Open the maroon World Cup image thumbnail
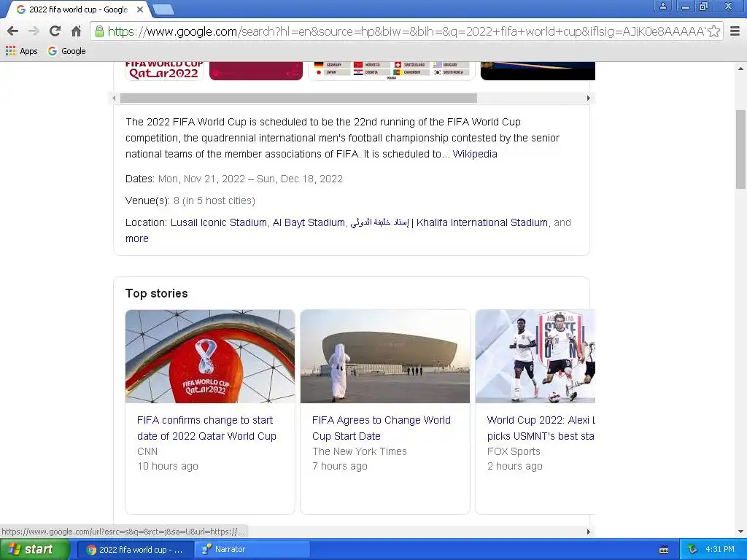Screen dimensions: 747x560 click(256, 71)
